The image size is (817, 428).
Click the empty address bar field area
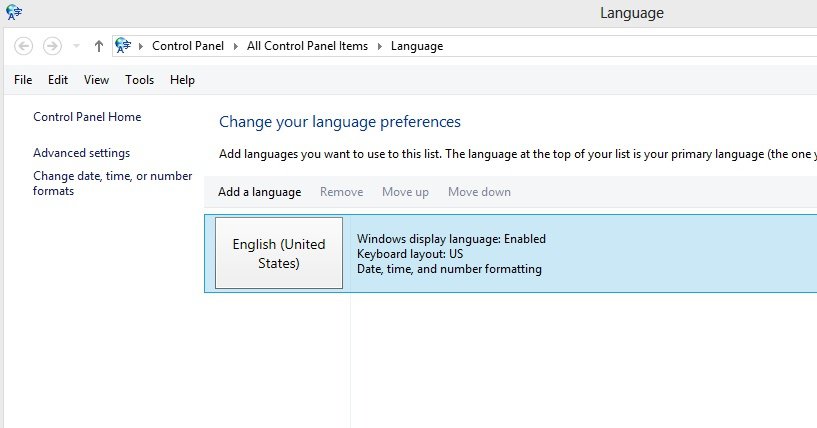[x=630, y=46]
